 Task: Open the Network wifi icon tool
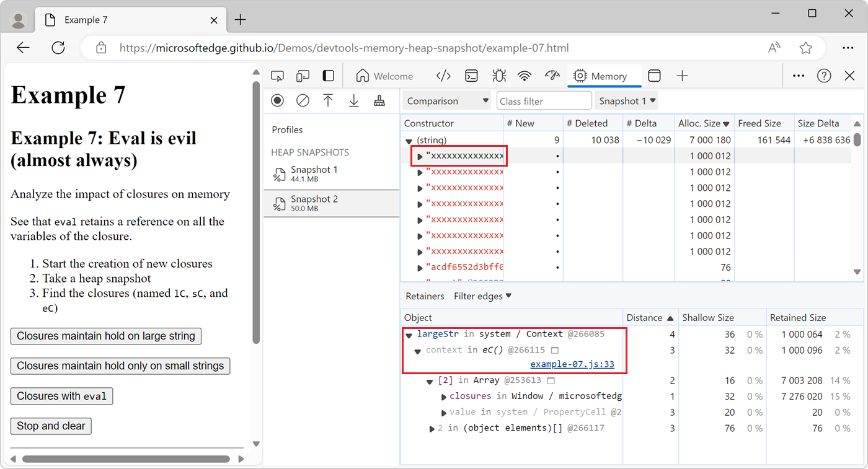click(525, 76)
